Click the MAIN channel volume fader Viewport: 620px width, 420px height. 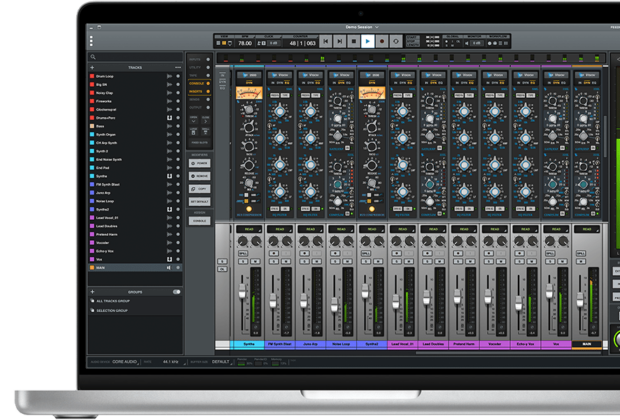tap(580, 299)
